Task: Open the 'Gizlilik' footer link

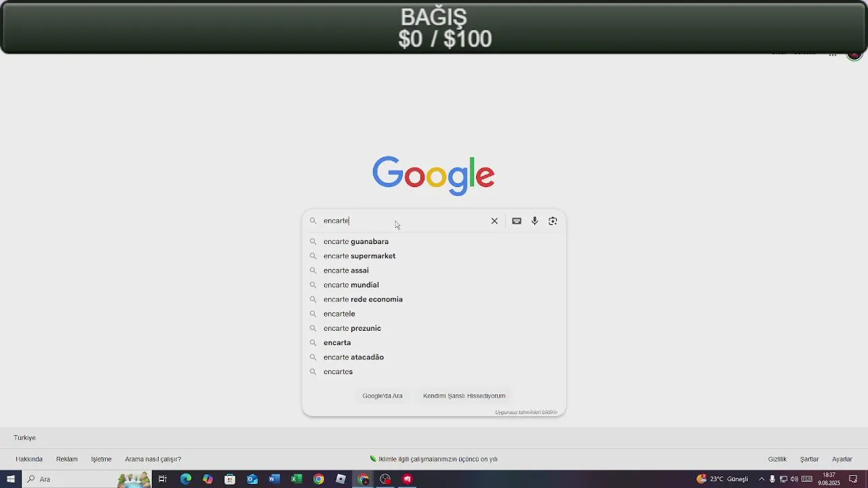Action: (x=777, y=459)
